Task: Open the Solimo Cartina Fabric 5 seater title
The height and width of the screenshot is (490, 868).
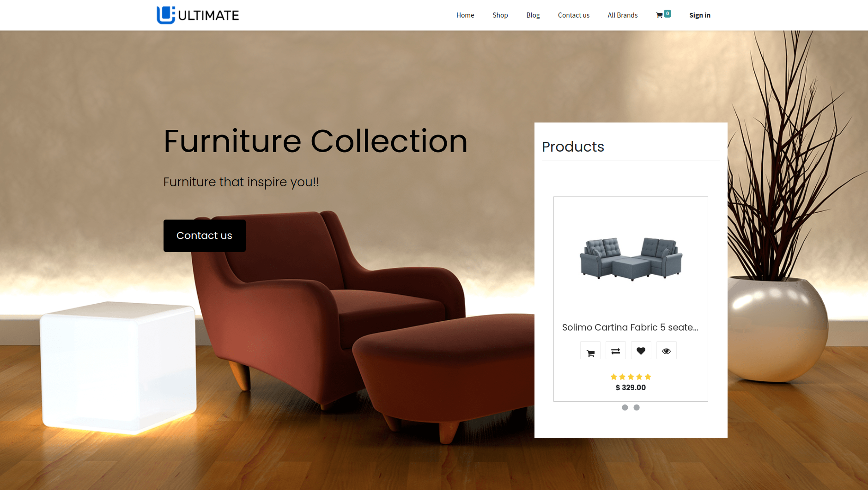Action: [x=630, y=327]
